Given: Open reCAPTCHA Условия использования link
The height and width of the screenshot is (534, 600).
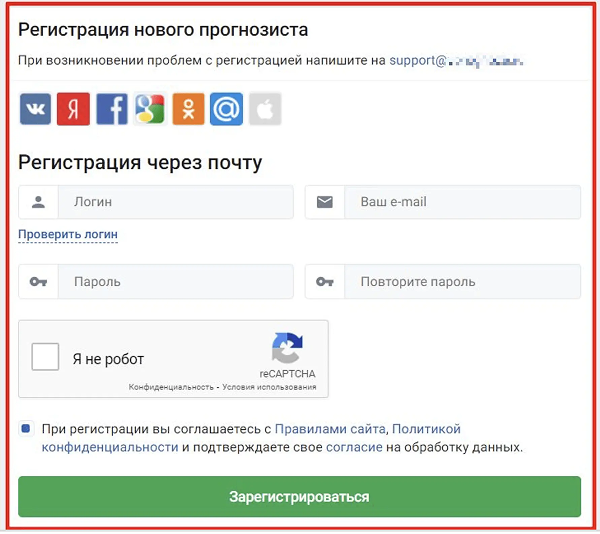Looking at the screenshot, I should [x=269, y=387].
